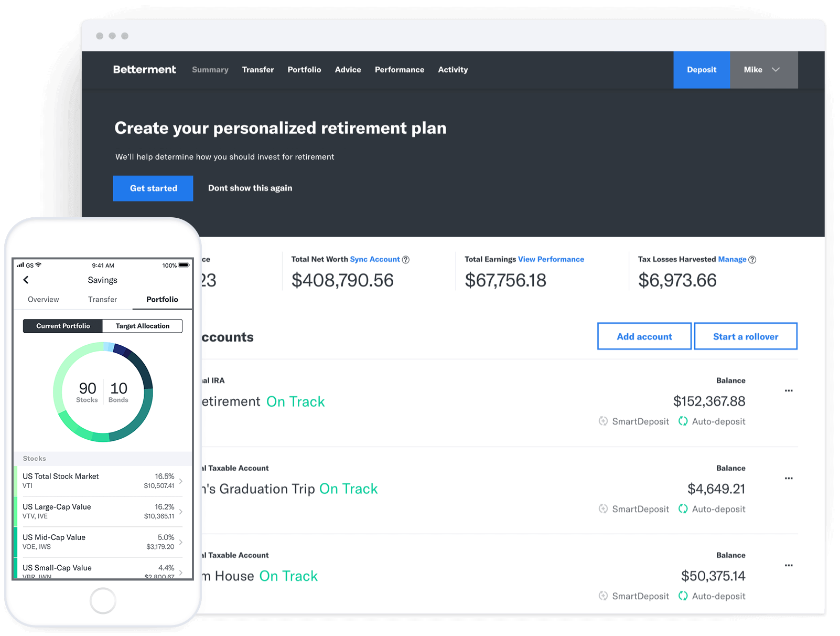This screenshot has height=636, width=840.
Task: Click the portfolio allocation donut chart
Action: pos(103,392)
